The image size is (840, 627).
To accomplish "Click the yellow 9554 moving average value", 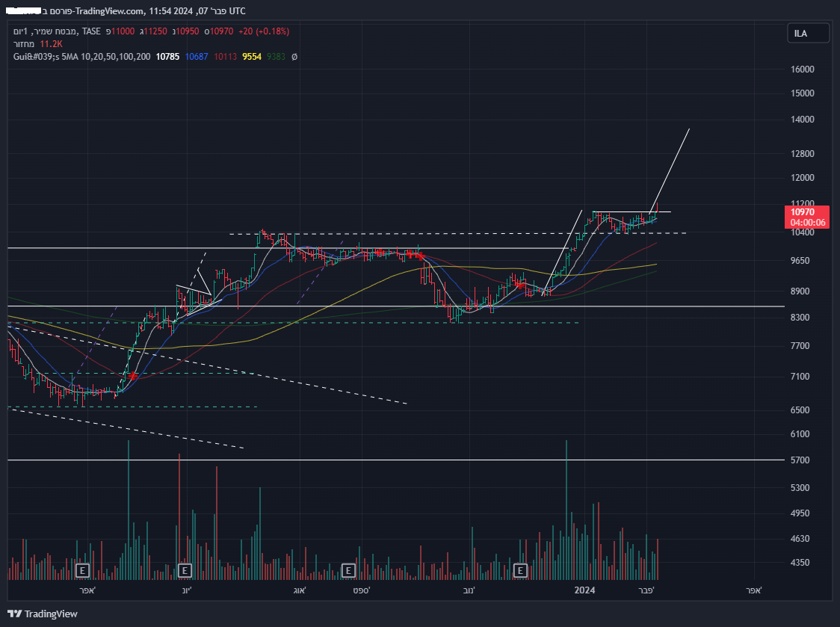I will click(x=252, y=56).
